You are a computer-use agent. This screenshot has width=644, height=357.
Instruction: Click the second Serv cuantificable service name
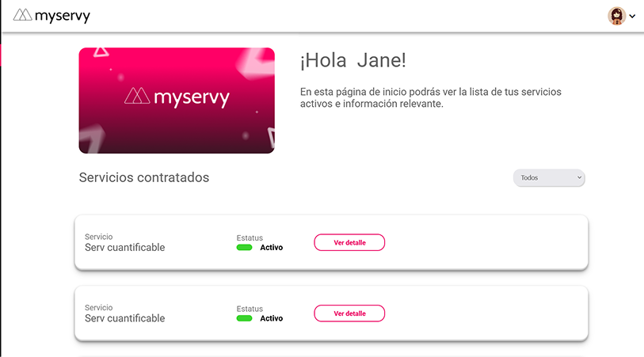tap(125, 318)
